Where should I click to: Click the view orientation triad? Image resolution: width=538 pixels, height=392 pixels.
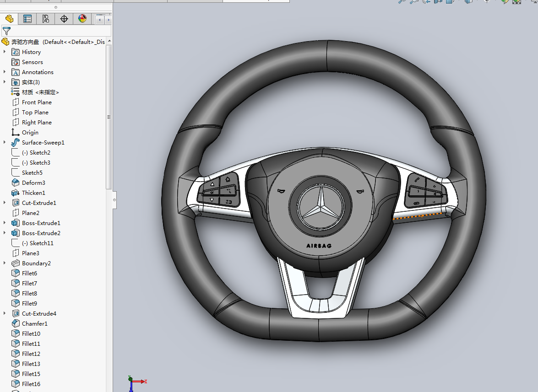coord(136,383)
